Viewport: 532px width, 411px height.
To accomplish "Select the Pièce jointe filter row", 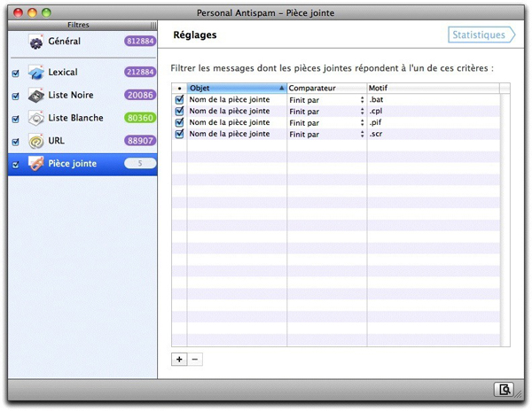I will pos(82,164).
